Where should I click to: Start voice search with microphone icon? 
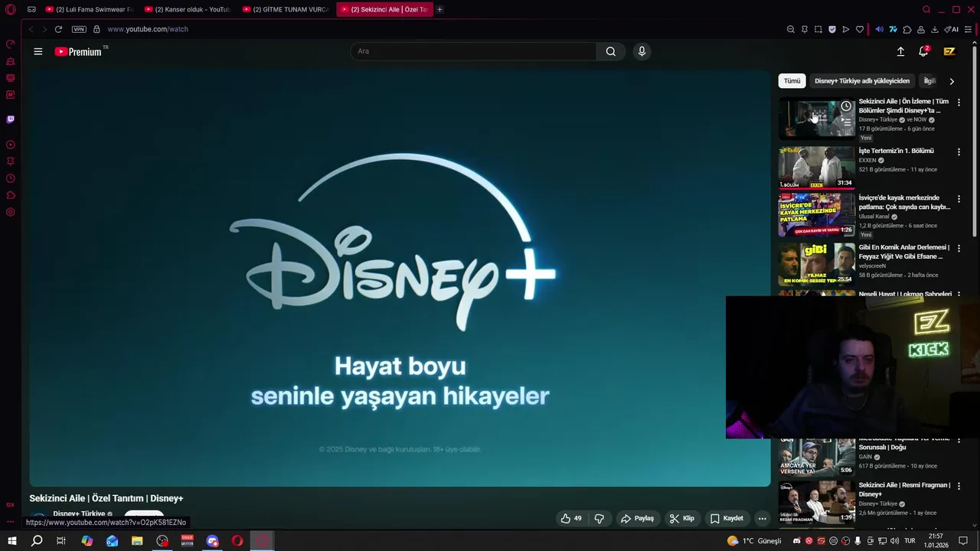[x=642, y=51]
